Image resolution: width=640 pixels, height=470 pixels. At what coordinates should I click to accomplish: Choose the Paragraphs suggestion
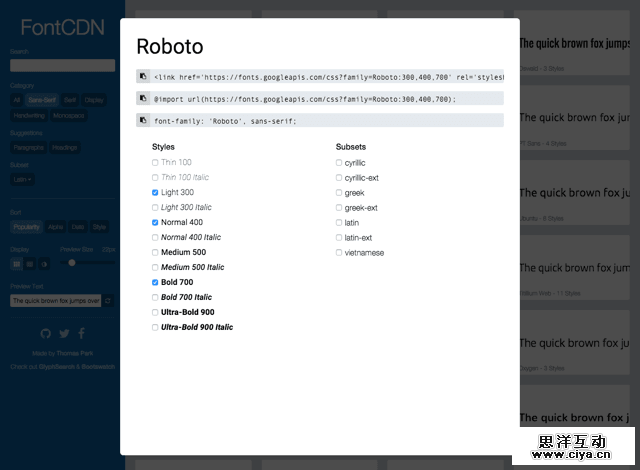29,147
